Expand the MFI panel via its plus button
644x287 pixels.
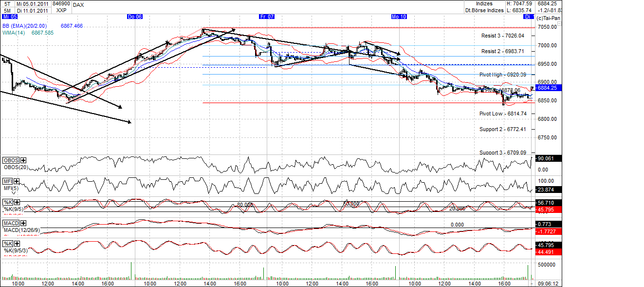[16, 181]
